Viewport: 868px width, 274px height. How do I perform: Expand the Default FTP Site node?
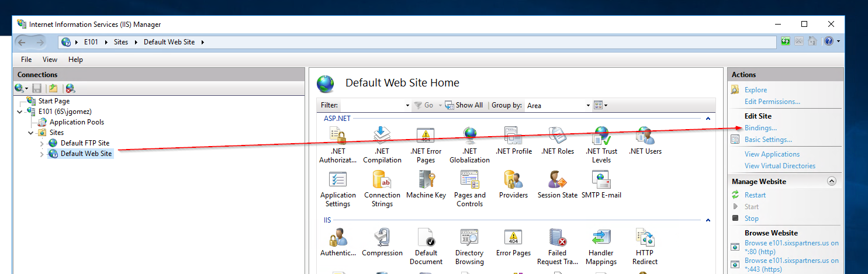point(42,143)
